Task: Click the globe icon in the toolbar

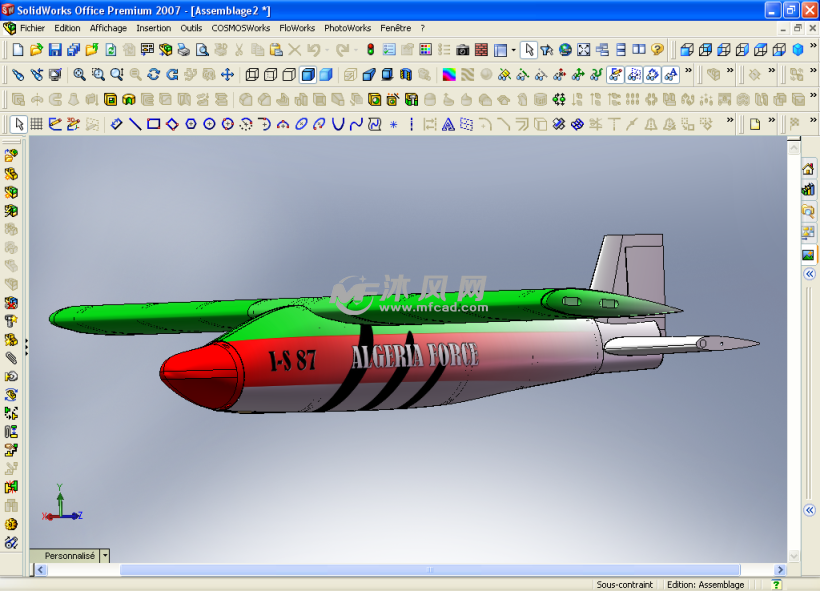Action: point(565,50)
